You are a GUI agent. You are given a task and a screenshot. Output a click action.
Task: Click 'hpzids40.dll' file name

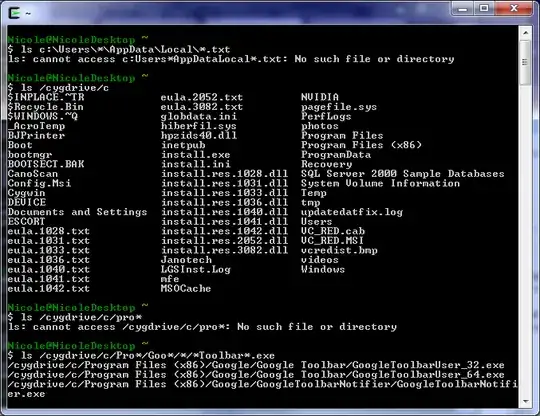199,135
